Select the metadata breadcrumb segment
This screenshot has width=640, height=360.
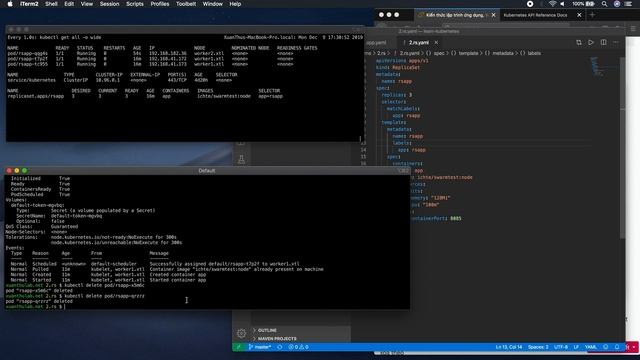click(502, 53)
